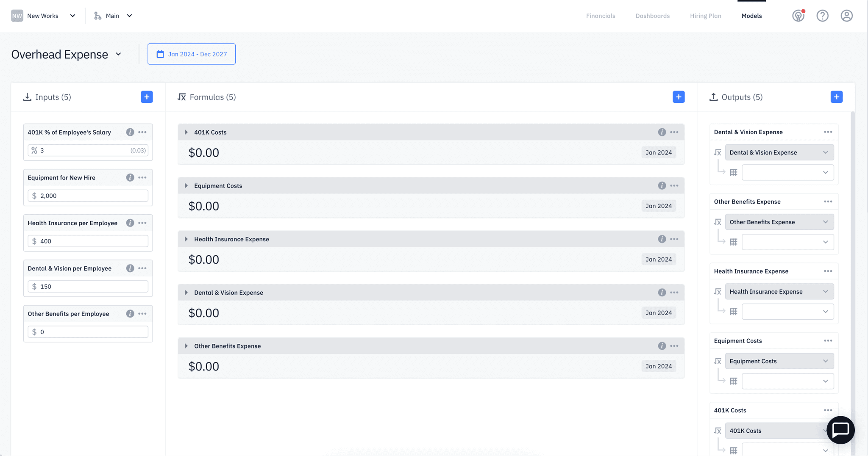868x456 pixels.
Task: Go to the Dashboards tab
Action: click(x=653, y=16)
